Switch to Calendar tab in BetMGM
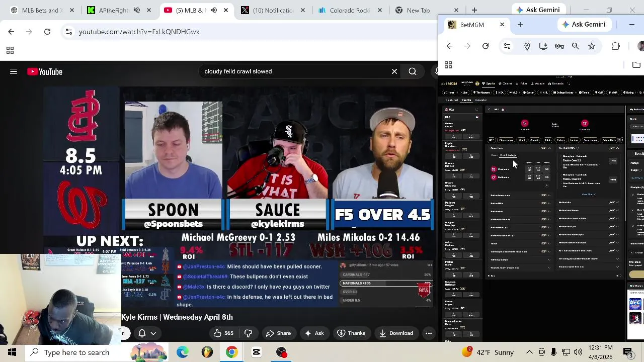 click(x=480, y=100)
